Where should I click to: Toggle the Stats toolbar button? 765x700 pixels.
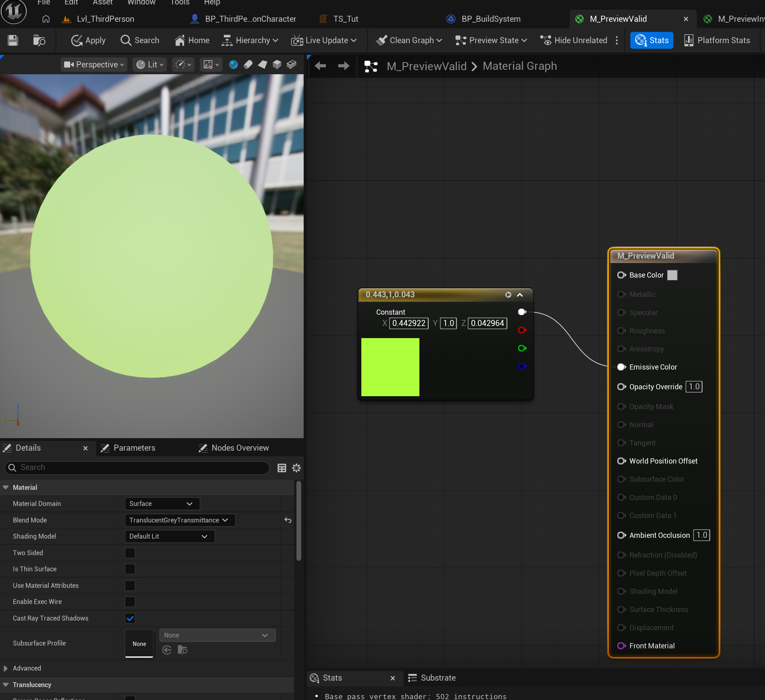tap(652, 40)
